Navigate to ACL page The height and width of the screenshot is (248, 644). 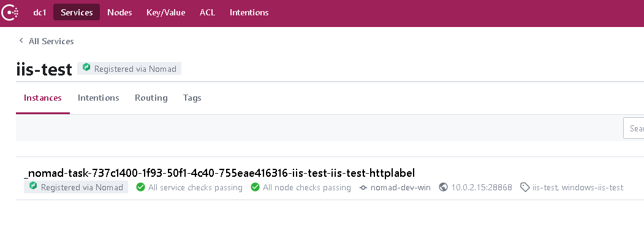[207, 12]
